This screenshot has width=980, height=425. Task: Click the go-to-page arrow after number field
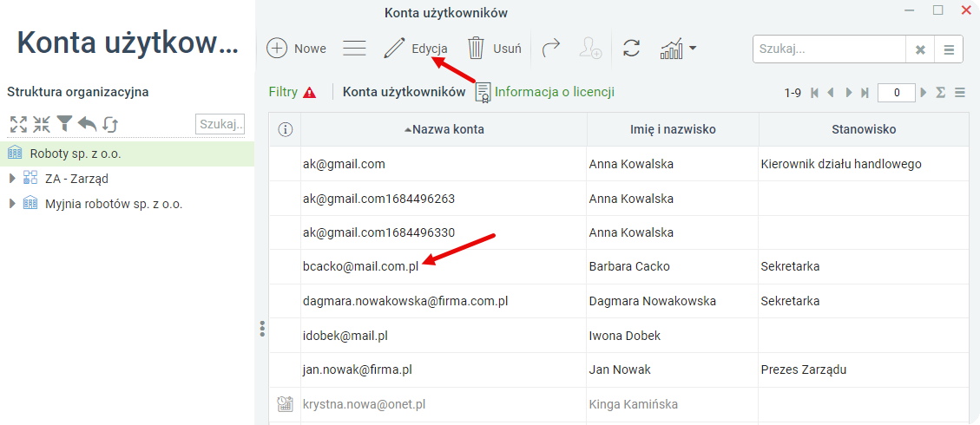[x=924, y=93]
